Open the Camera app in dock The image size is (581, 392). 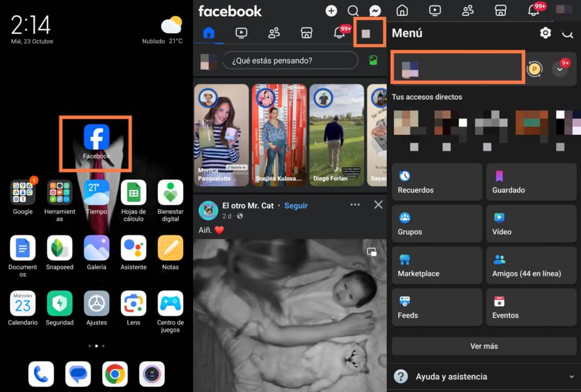coord(152,374)
